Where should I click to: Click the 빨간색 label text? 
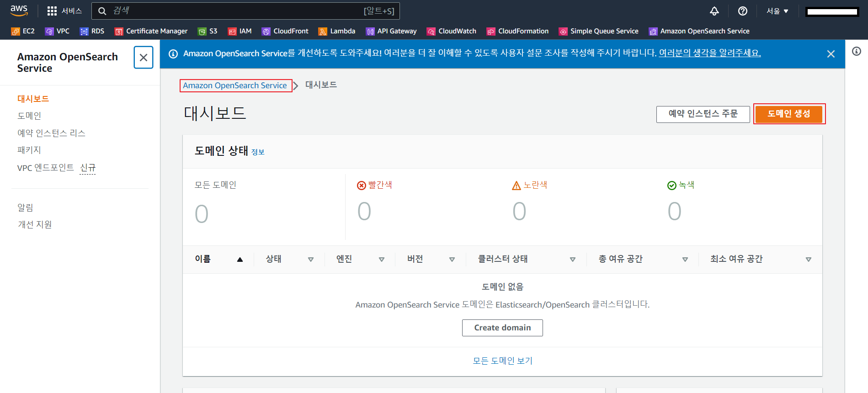[380, 185]
